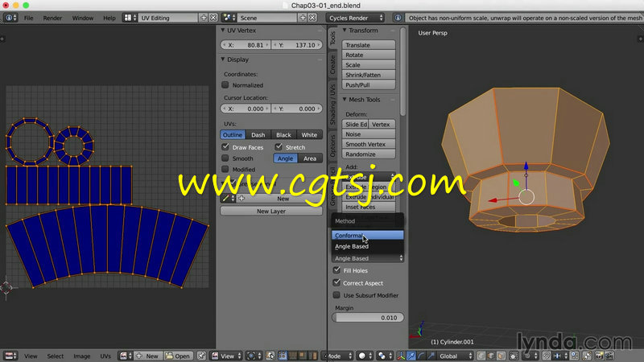Choose Conformal from the Method menu
Viewport: 644px width, 362px height.
tap(368, 235)
